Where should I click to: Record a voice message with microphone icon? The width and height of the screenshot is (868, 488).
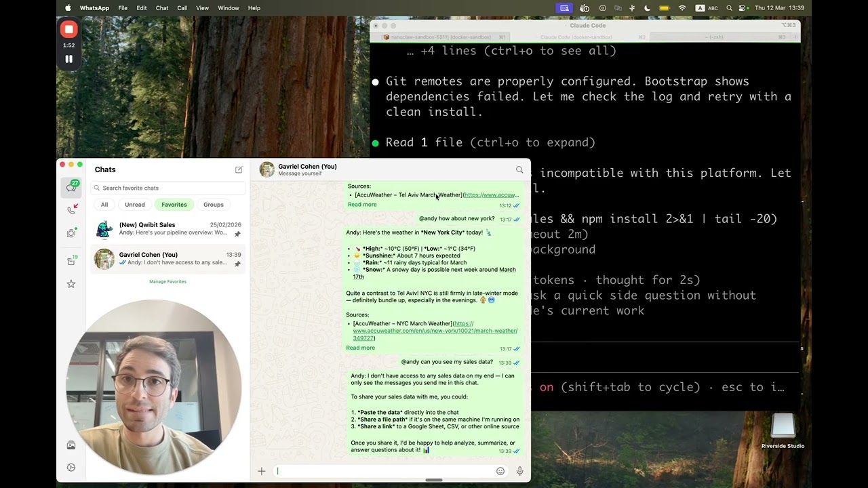pyautogui.click(x=519, y=471)
